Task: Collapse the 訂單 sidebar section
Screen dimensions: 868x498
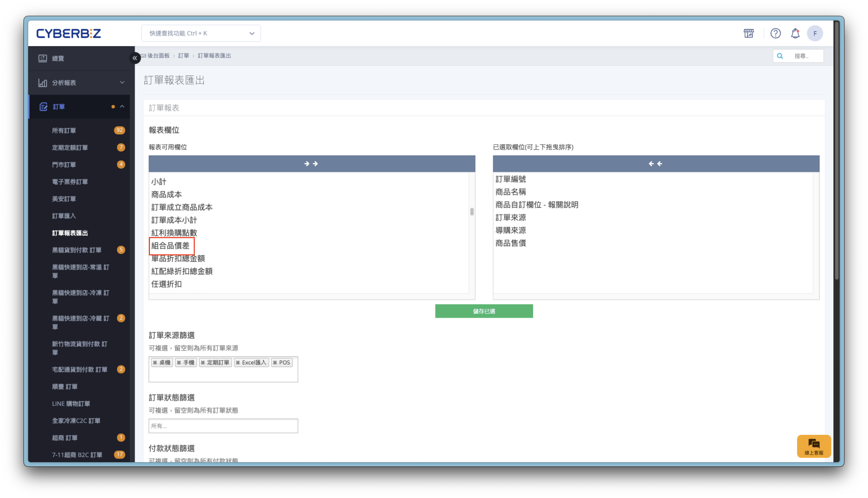Action: 122,107
